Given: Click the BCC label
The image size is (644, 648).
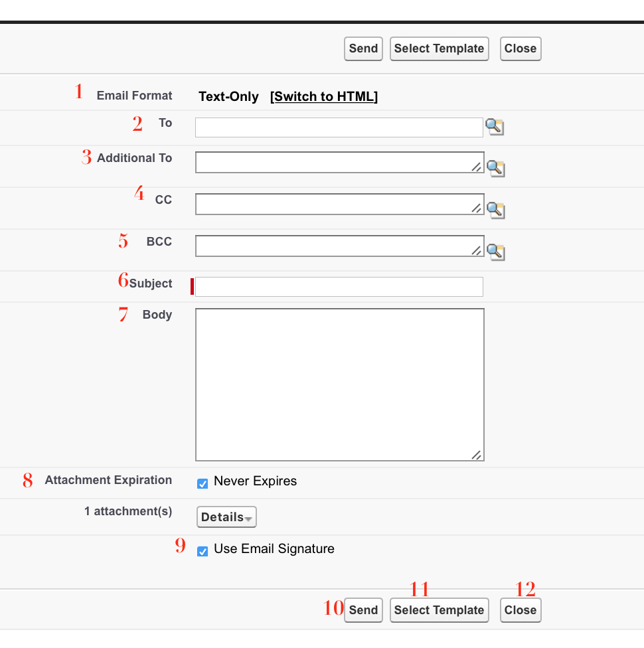Looking at the screenshot, I should [159, 242].
